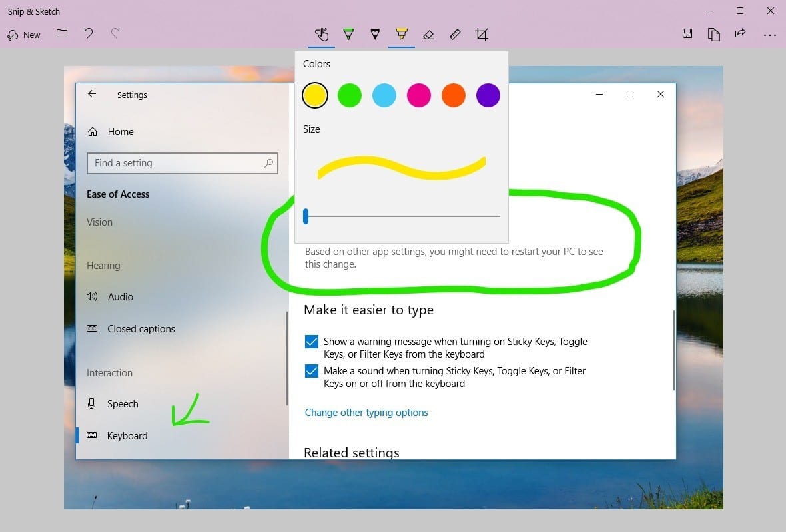Open the Ruler tool
Screen dimensions: 786x532
455,35
